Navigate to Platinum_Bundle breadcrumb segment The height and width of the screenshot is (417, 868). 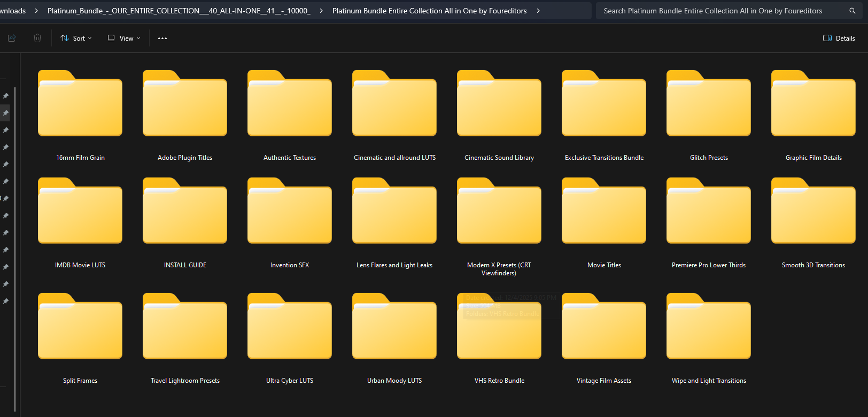(179, 11)
